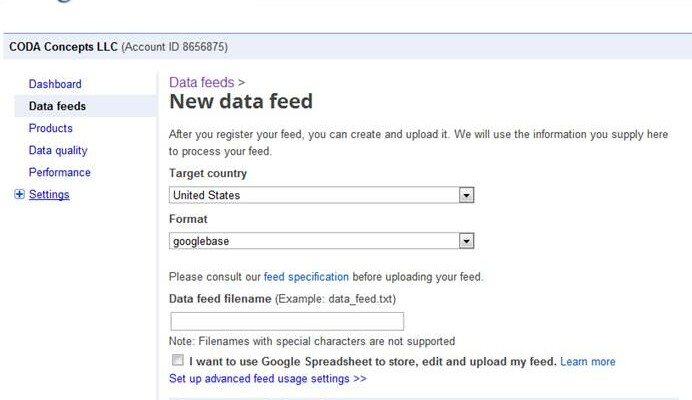Screen dimensions: 692x400
Task: Set up advanced feed usage settings
Action: pos(267,379)
